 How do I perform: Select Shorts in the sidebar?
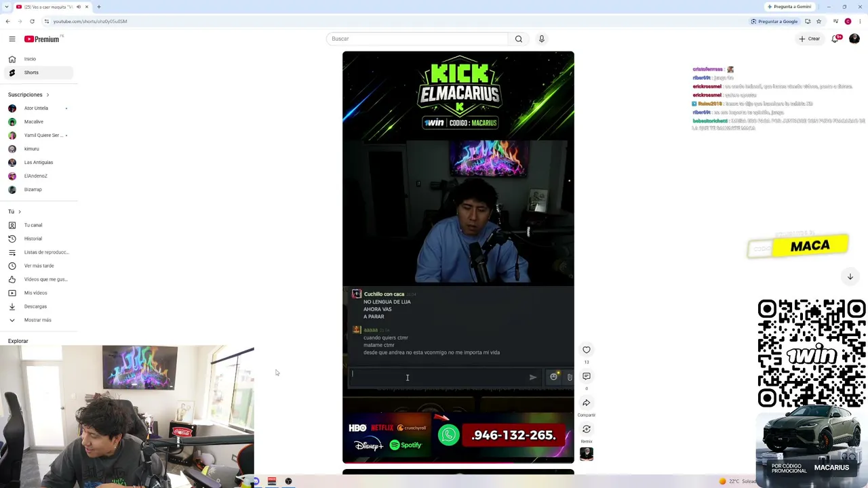38,73
